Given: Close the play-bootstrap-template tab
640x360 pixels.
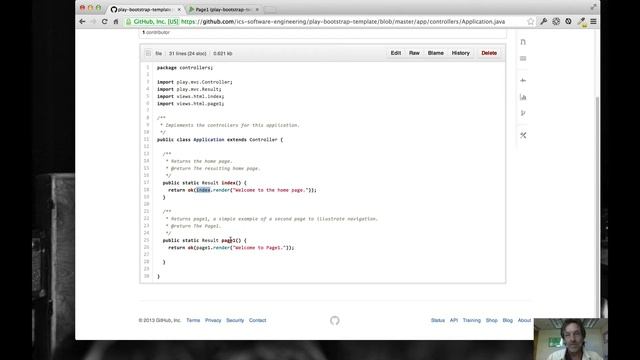Looking at the screenshot, I should point(179,9).
